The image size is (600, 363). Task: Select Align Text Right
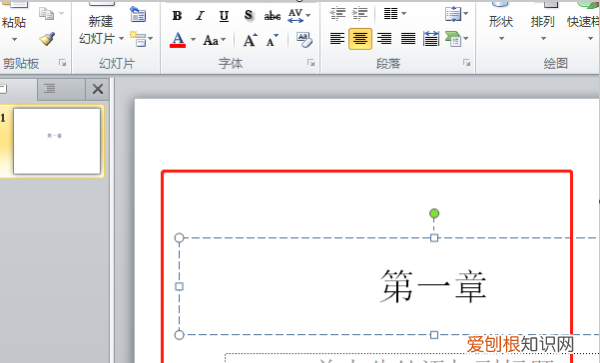(384, 39)
